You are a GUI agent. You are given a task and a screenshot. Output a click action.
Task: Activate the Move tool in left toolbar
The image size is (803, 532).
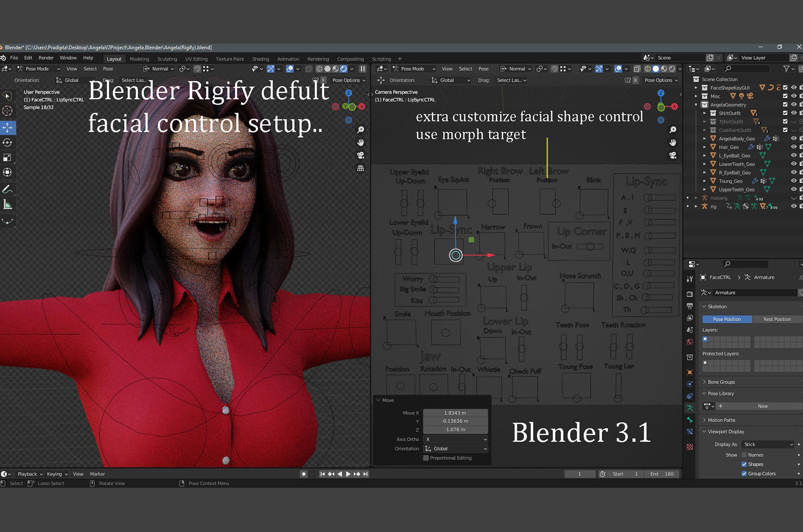8,127
